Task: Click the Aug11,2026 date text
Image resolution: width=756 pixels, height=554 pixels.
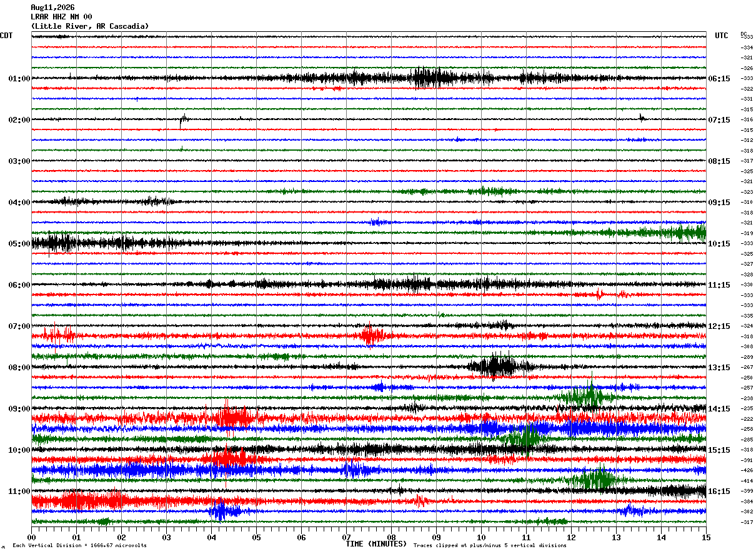Action: (52, 8)
